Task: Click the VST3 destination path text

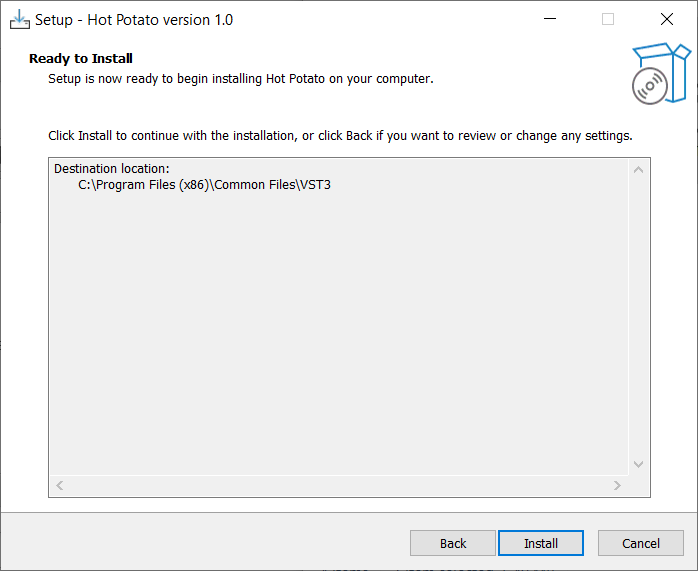Action: click(204, 185)
